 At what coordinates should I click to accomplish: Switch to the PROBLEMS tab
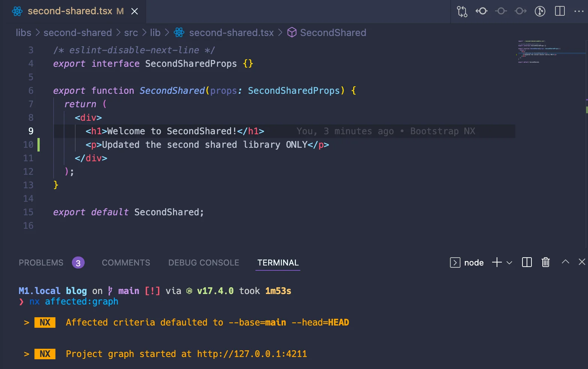coord(41,262)
